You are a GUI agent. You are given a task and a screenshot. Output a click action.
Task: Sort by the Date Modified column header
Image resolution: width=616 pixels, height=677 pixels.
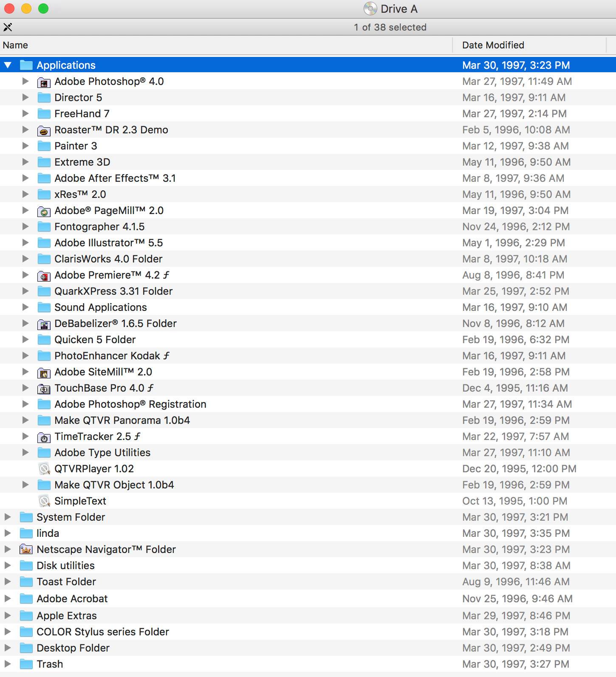(x=530, y=45)
